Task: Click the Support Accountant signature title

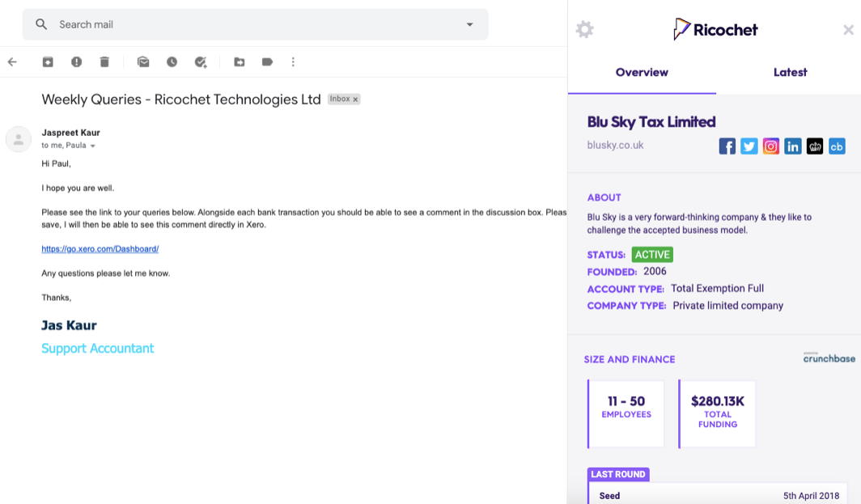Action: point(98,349)
